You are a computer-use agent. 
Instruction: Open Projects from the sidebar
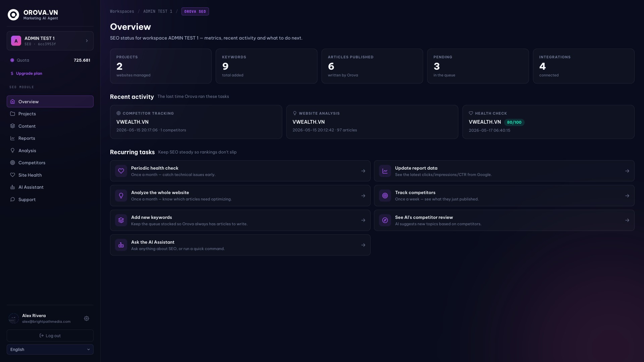pos(50,114)
